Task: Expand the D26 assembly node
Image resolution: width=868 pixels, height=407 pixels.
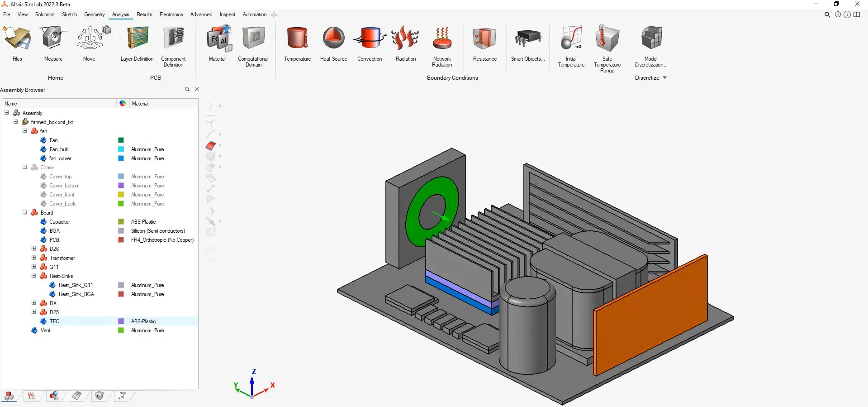Action: tap(34, 249)
